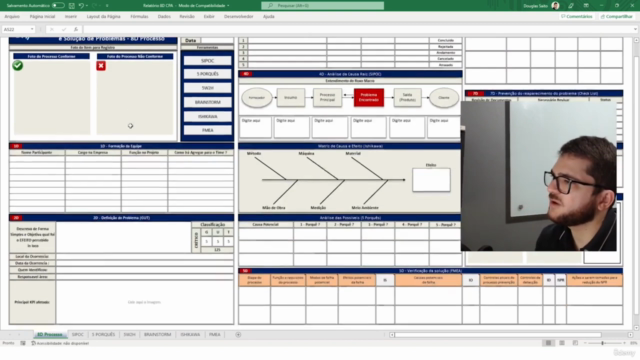Click the zoom slider handle

pyautogui.click(x=602, y=343)
